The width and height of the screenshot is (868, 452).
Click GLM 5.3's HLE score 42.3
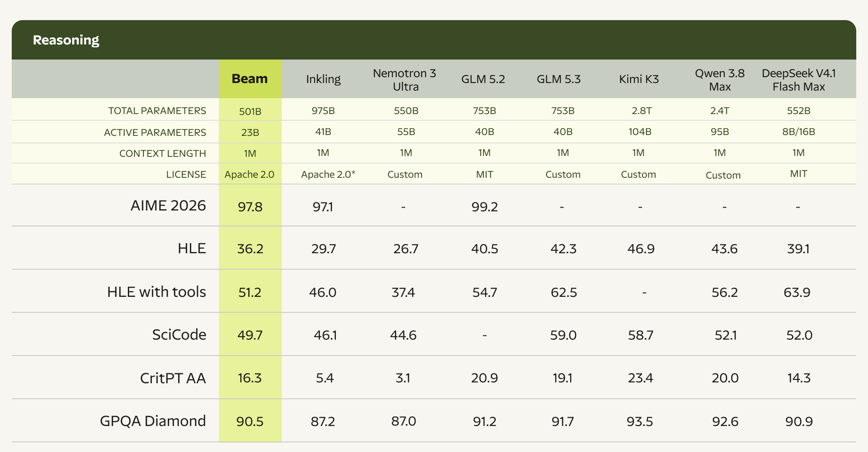(x=563, y=249)
